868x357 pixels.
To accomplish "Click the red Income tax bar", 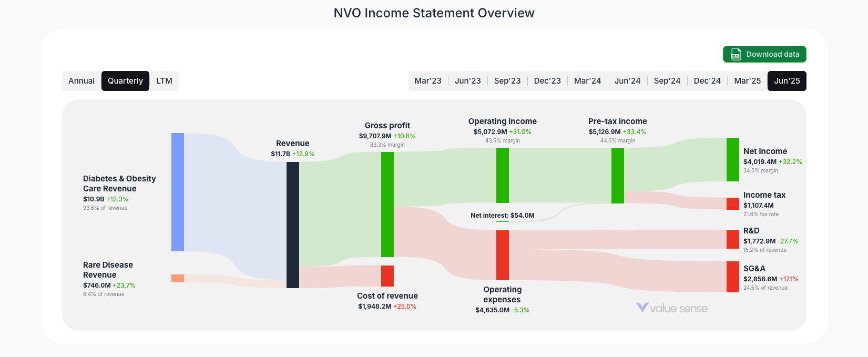I will coord(733,203).
